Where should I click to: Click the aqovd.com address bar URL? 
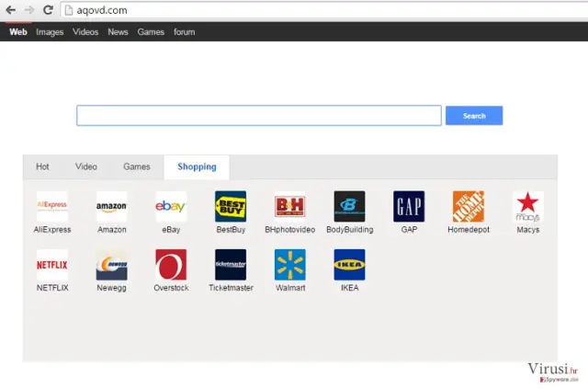(102, 10)
